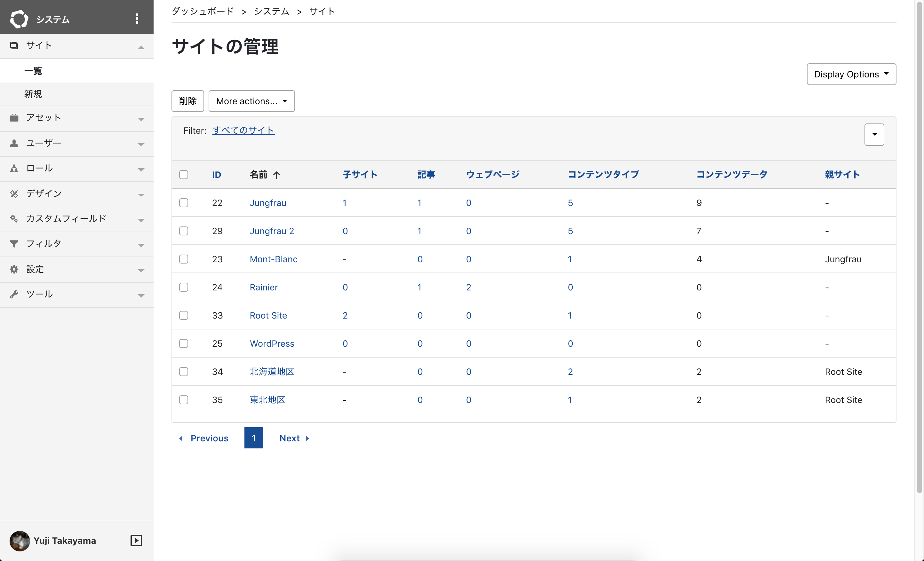The width and height of the screenshot is (924, 561).
Task: Click the 北海道地区 site link
Action: (271, 372)
